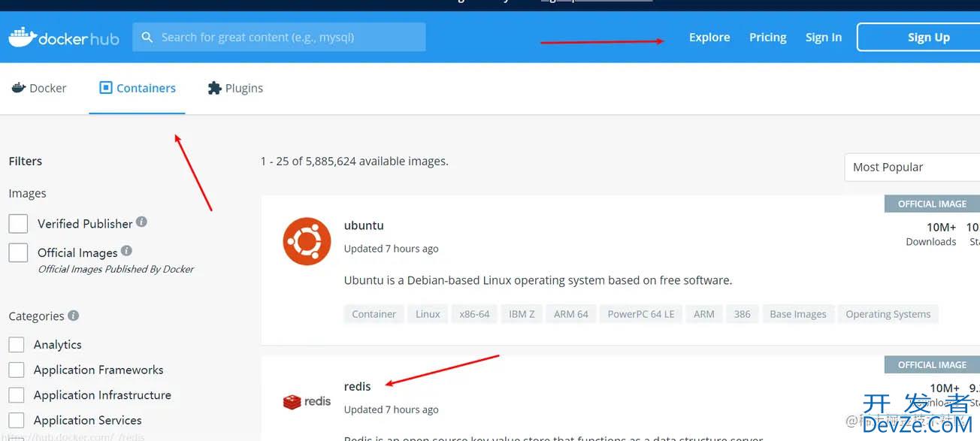Check the Analytics category filter
This screenshot has width=980, height=441.
click(x=17, y=345)
